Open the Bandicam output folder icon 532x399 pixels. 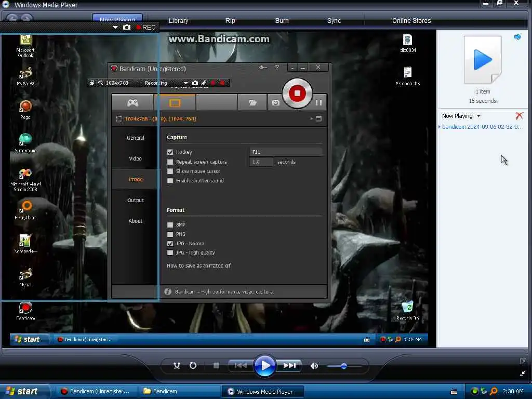(x=252, y=102)
